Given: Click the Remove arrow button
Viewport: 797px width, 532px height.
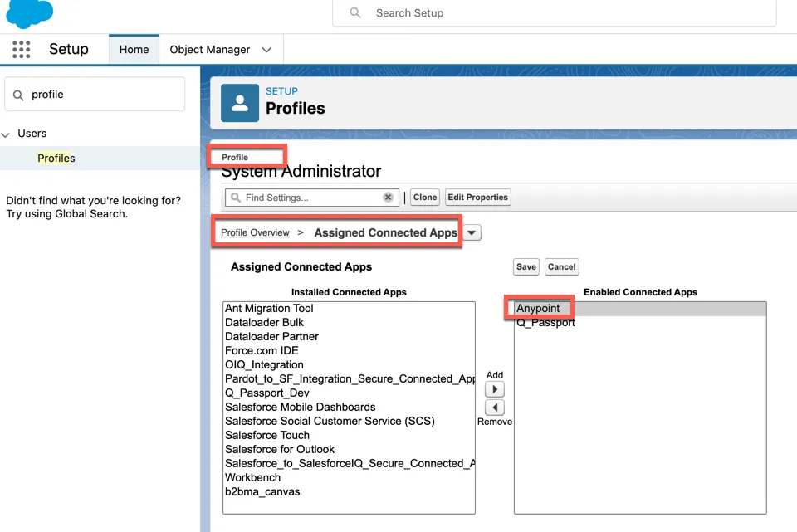Looking at the screenshot, I should pos(495,408).
